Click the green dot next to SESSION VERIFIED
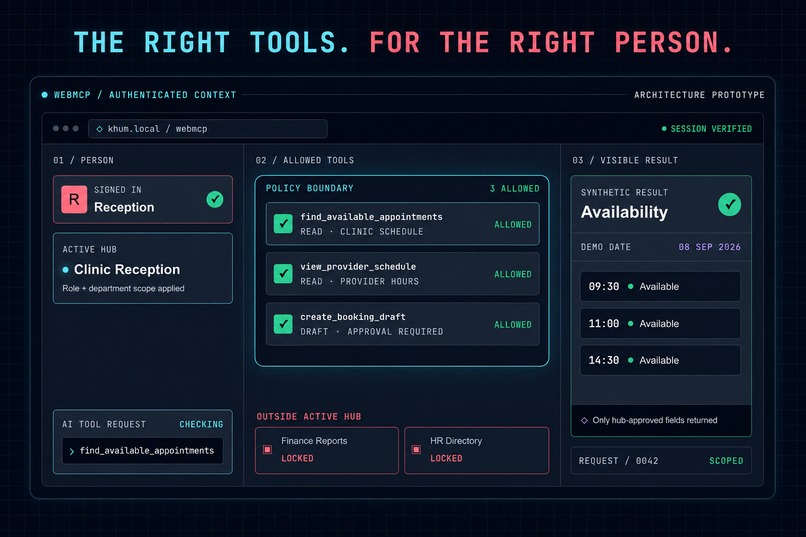The image size is (806, 537). point(664,128)
